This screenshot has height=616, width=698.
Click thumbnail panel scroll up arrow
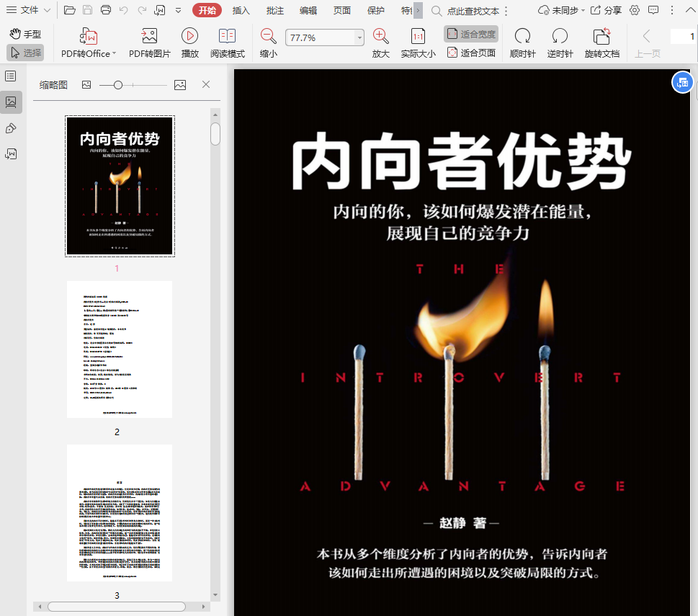[x=215, y=115]
